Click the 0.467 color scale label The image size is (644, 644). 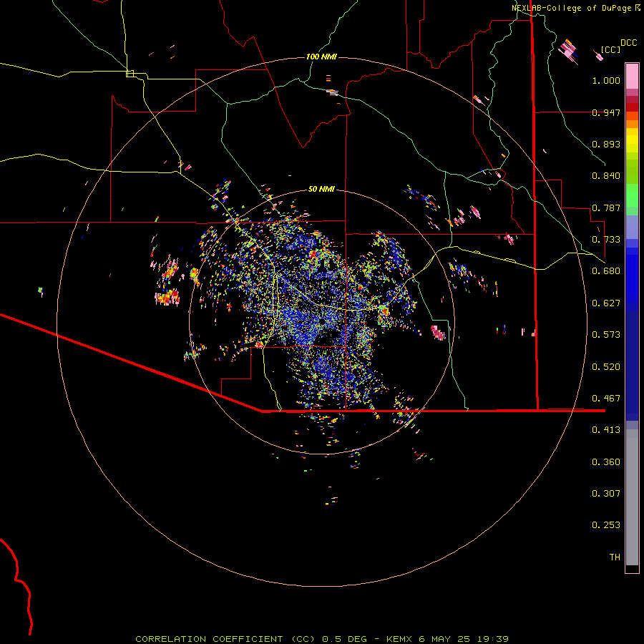(606, 399)
